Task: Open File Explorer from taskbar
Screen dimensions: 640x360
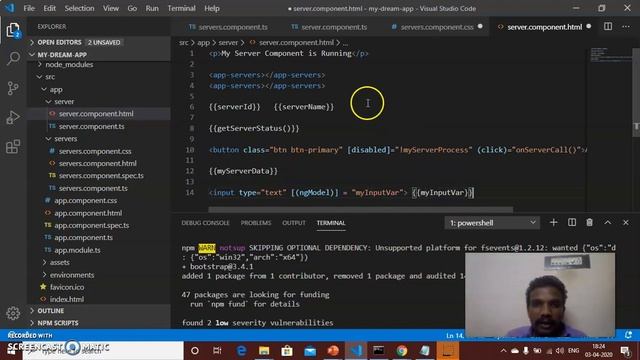Action: [264, 351]
